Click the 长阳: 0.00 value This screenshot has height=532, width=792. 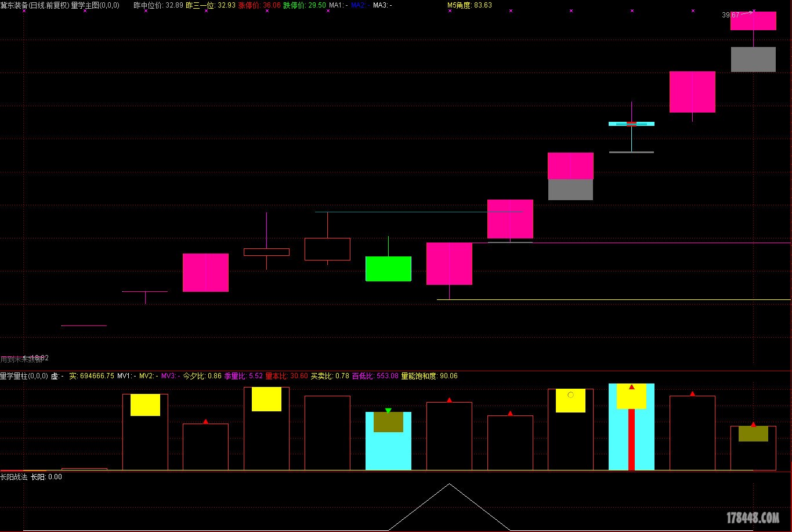(x=46, y=477)
